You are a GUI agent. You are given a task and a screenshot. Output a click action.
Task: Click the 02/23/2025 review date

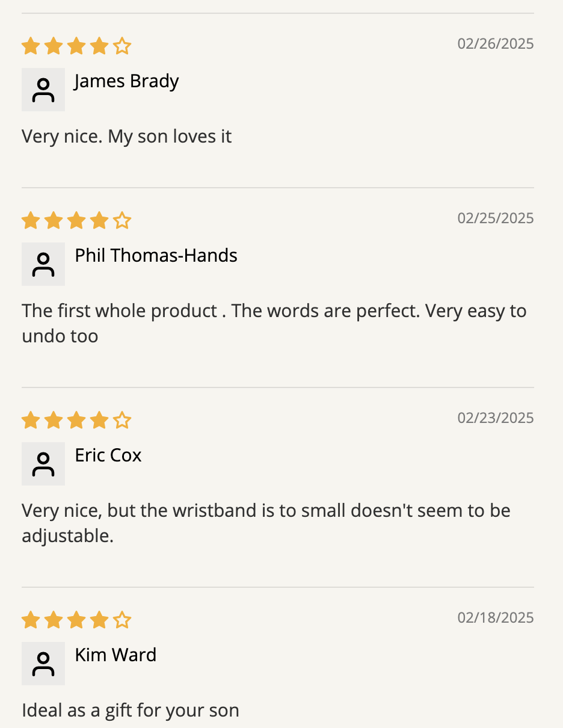496,418
